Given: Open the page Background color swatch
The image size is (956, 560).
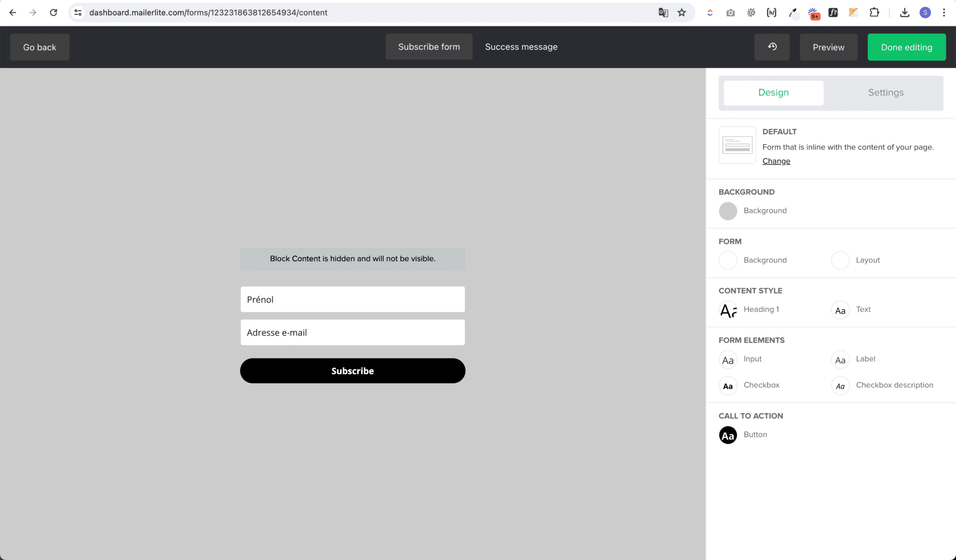Looking at the screenshot, I should tap(728, 211).
